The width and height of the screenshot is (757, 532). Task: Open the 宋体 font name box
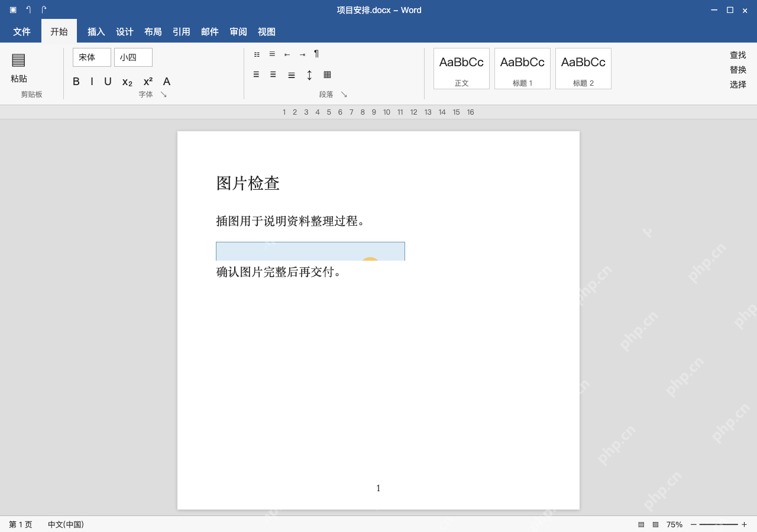pos(92,57)
